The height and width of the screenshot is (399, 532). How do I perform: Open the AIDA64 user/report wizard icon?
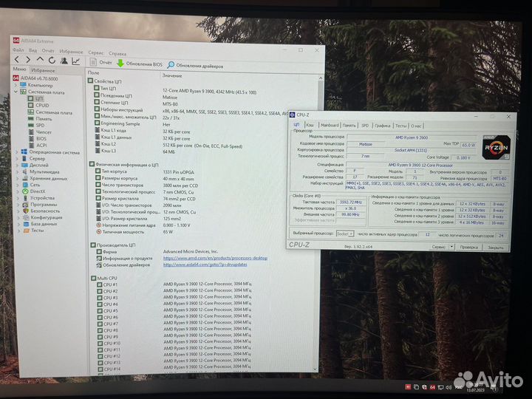pos(64,61)
